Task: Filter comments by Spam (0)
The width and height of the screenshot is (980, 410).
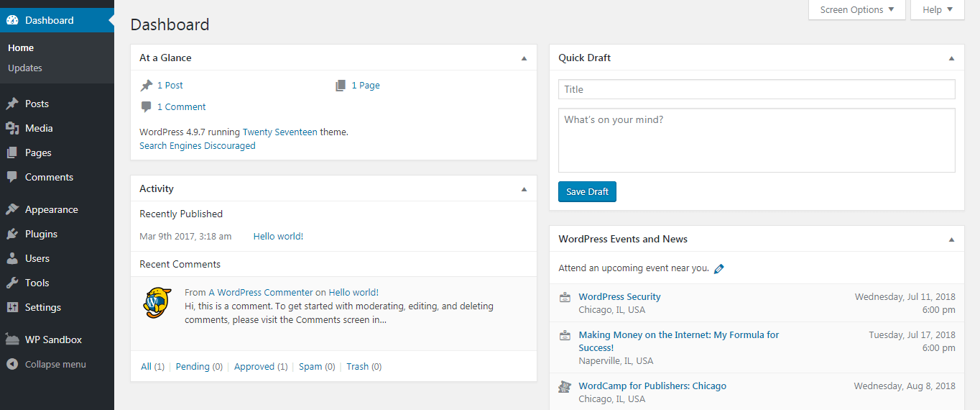Action: click(317, 366)
